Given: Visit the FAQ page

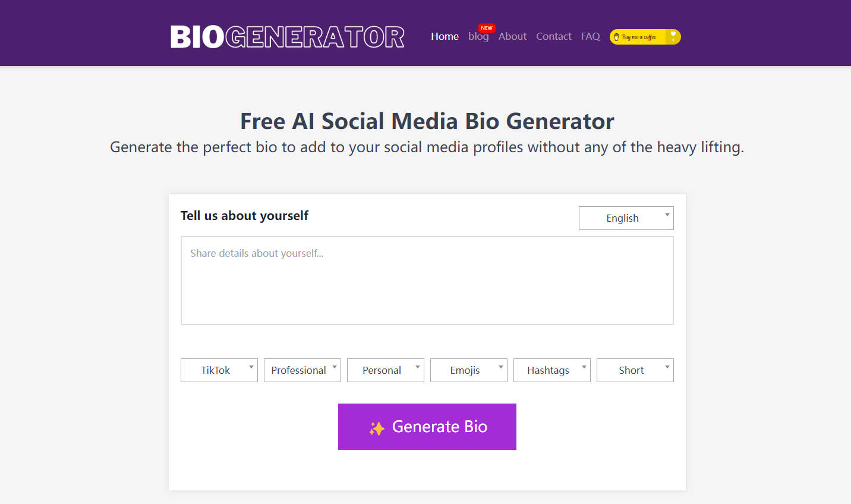Looking at the screenshot, I should (590, 36).
